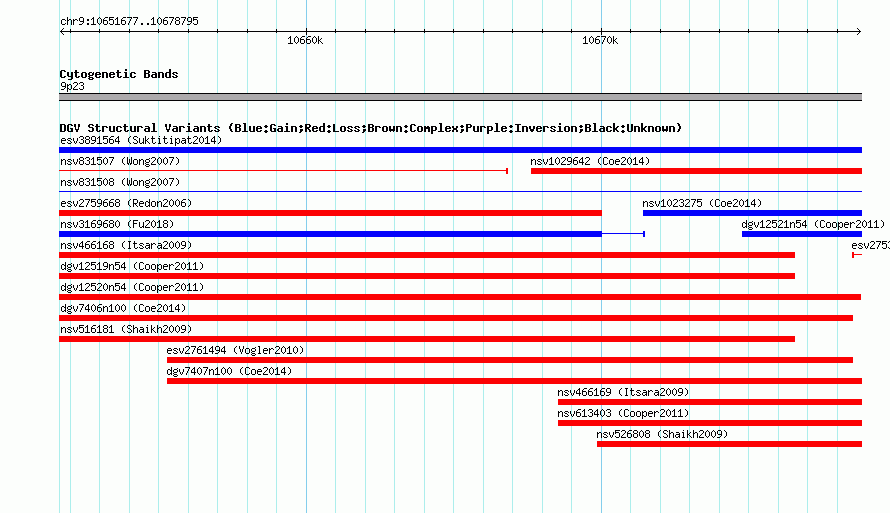Select the blue esv3891564 gain bar

pos(460,150)
